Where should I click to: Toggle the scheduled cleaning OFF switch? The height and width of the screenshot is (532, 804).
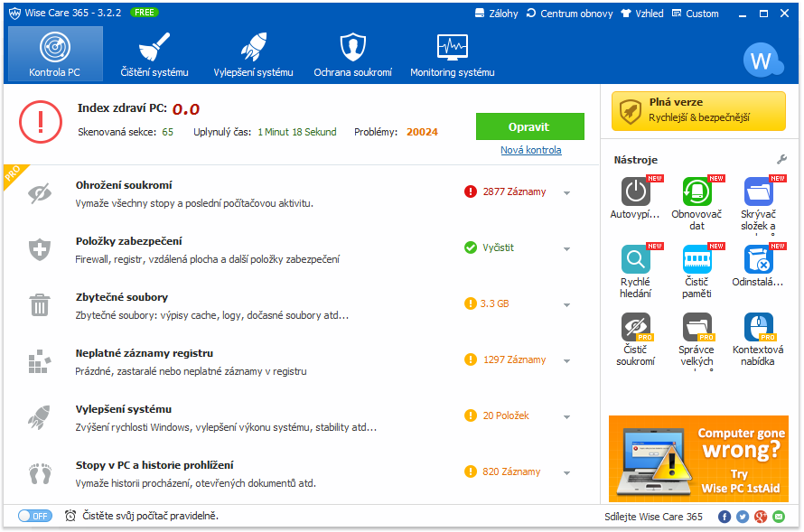[35, 516]
